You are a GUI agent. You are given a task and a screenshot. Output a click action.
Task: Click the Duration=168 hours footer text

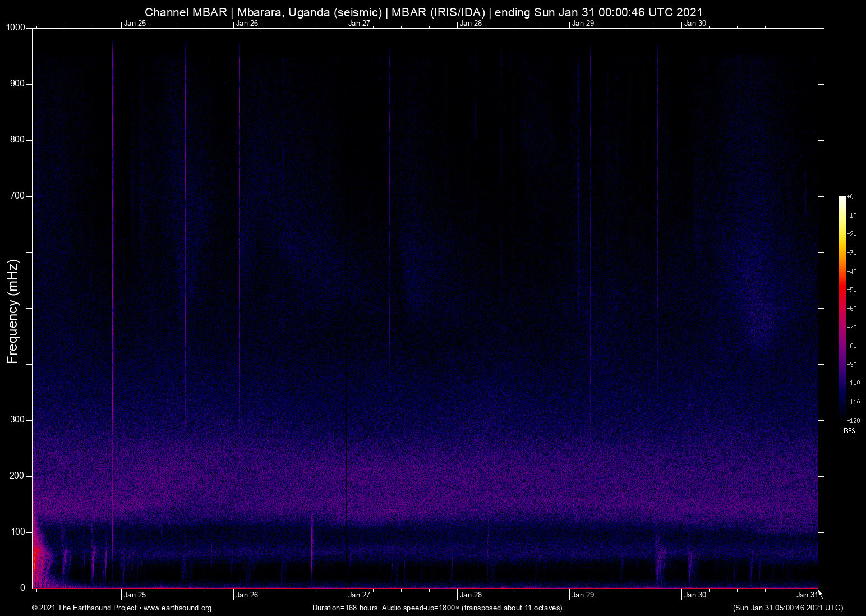point(437,608)
